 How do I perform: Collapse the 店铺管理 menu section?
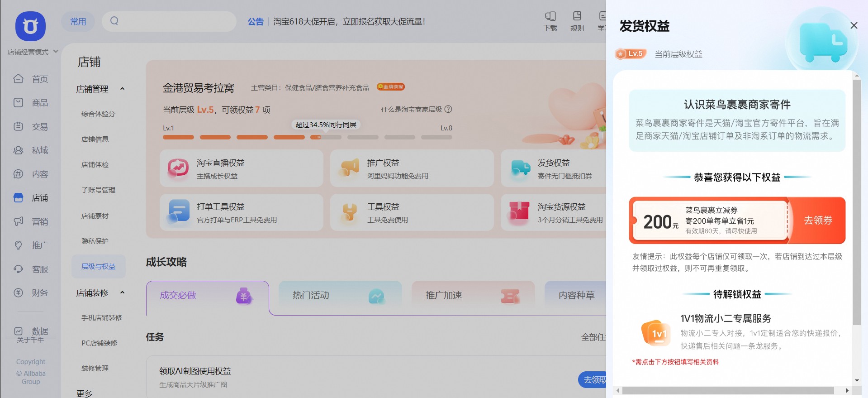click(x=122, y=89)
